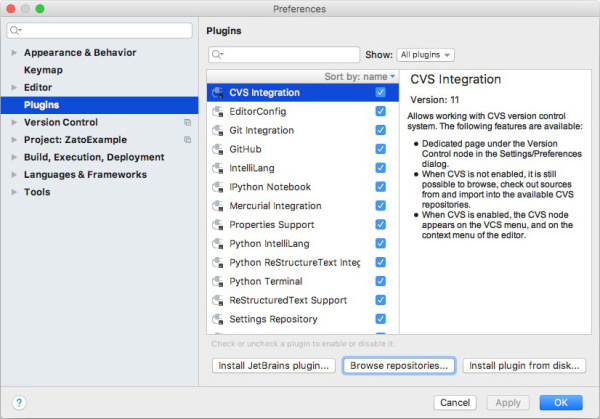This screenshot has height=419, width=600.
Task: Toggle the IntelliLang plugin checkbox
Action: click(380, 168)
